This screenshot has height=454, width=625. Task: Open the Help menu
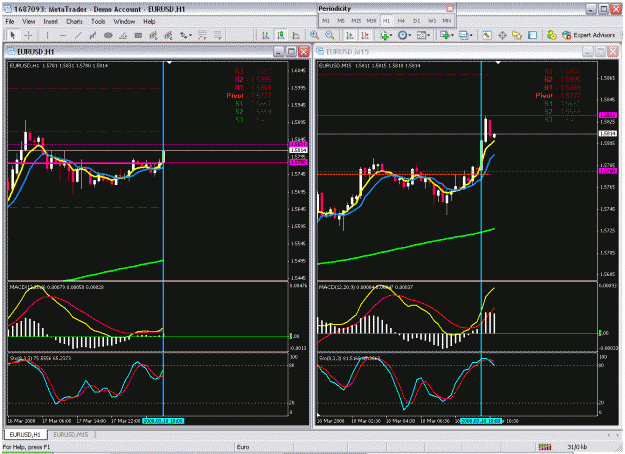149,21
